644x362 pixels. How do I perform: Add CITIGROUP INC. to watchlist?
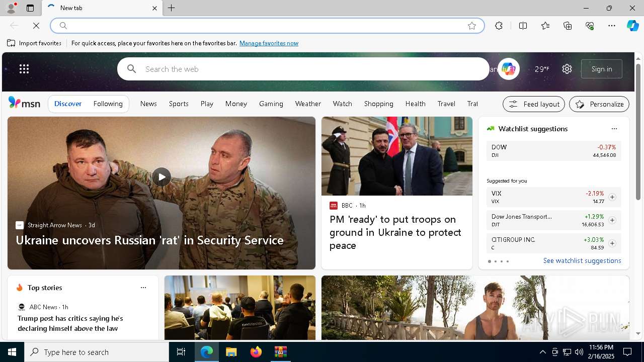pyautogui.click(x=612, y=243)
